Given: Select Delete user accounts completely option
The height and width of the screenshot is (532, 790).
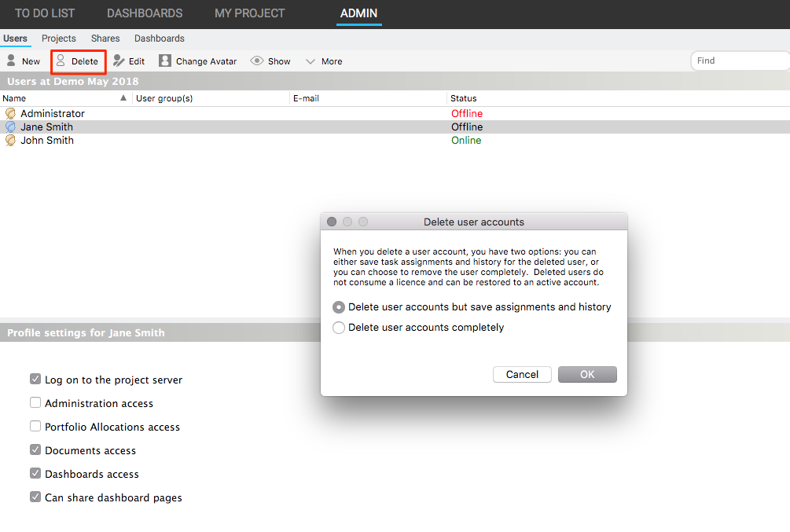Looking at the screenshot, I should click(339, 328).
